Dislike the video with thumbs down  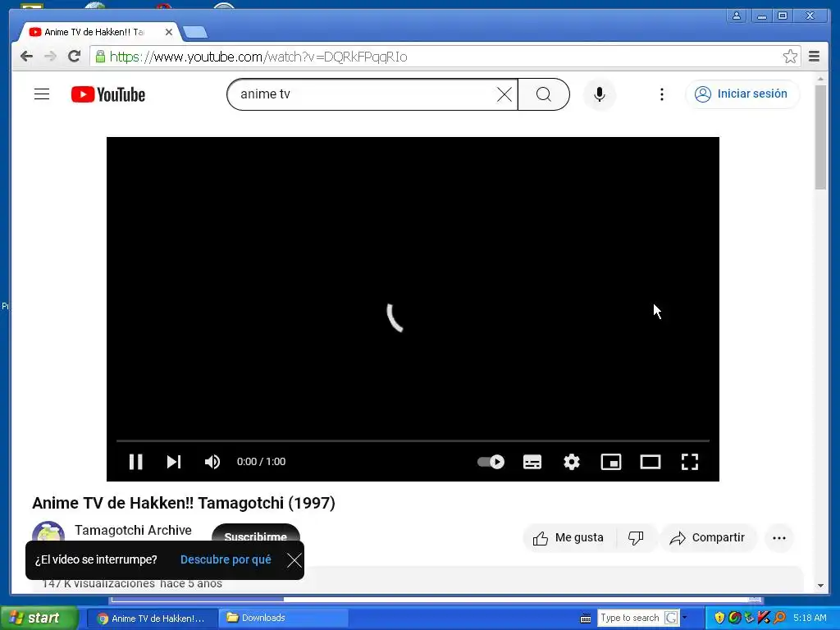point(636,538)
